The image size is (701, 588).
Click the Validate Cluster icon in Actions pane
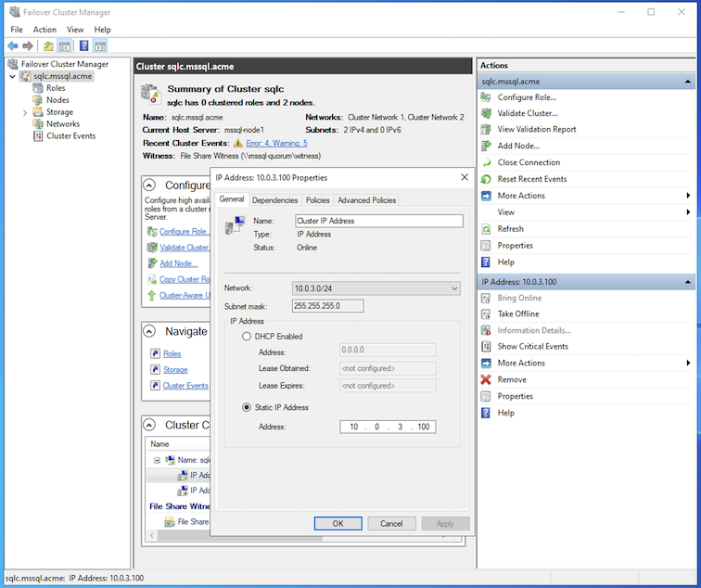(x=486, y=113)
